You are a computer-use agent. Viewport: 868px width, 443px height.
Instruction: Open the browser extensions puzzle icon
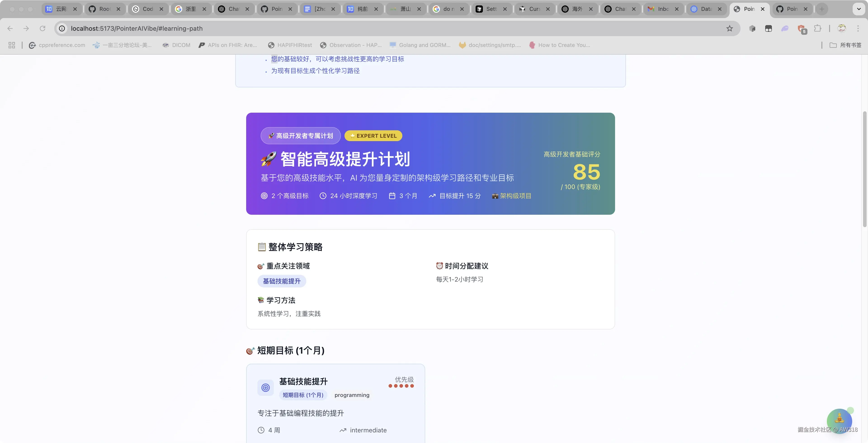817,29
